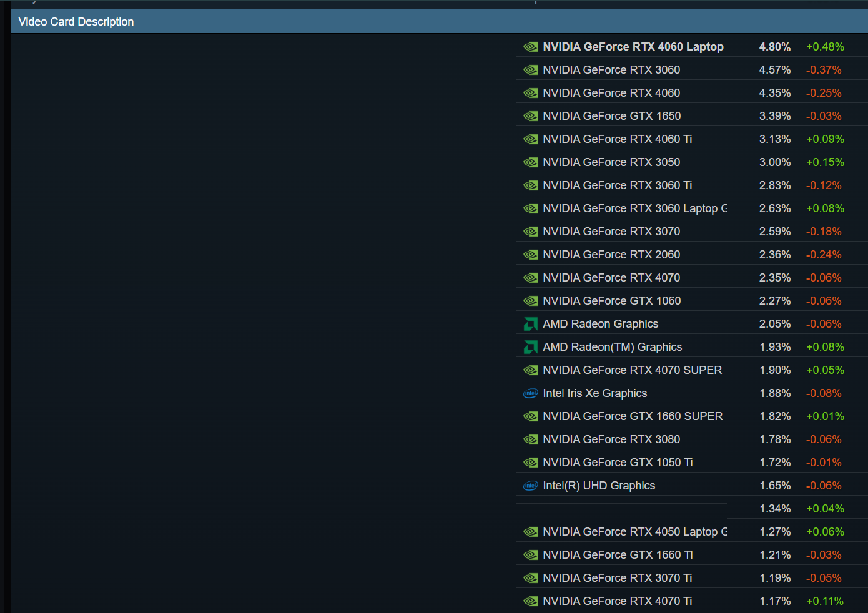Select the NVIDIA GeForce RTX 2060 name
Viewport: 868px width, 613px height.
tap(611, 255)
